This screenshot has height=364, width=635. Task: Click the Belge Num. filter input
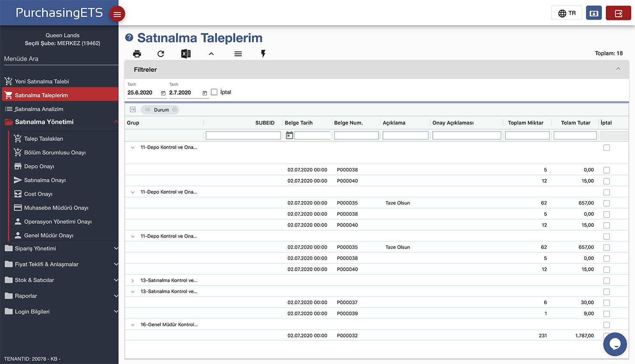[356, 135]
